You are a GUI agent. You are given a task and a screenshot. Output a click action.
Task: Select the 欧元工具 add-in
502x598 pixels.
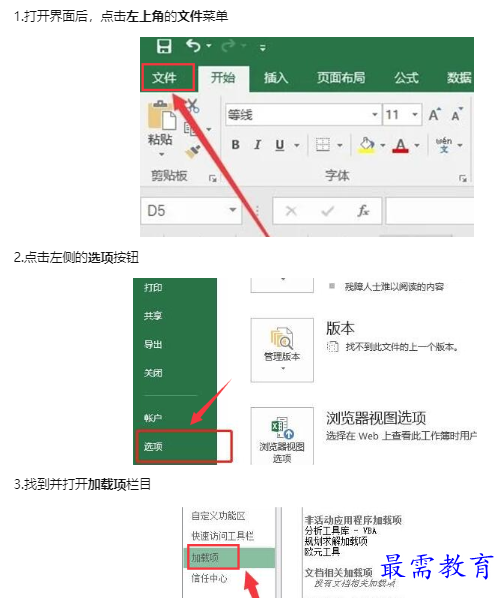[322, 551]
